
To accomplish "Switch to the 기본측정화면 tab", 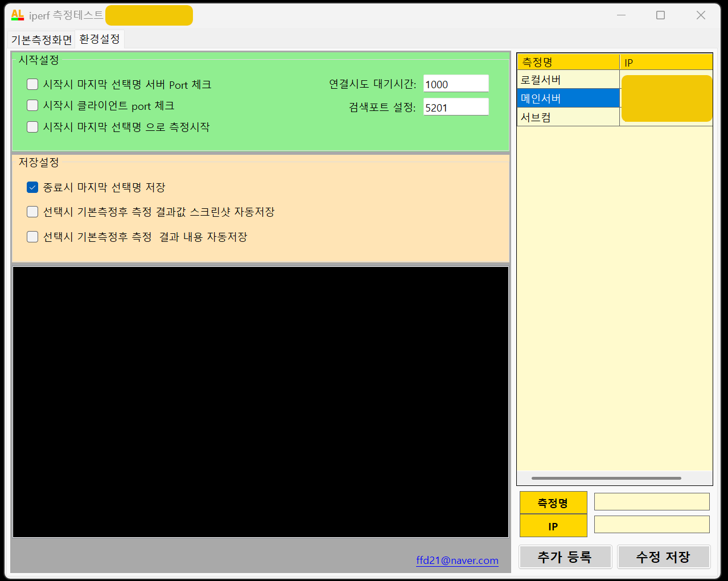I will 42,40.
